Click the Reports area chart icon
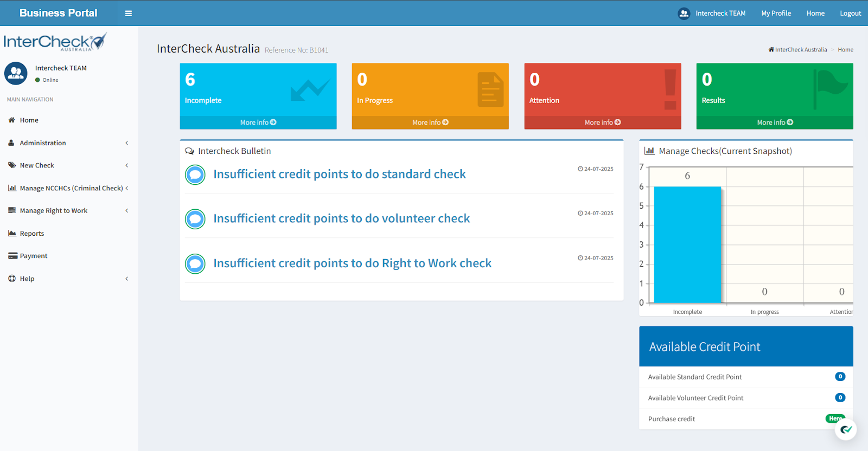 tap(12, 233)
